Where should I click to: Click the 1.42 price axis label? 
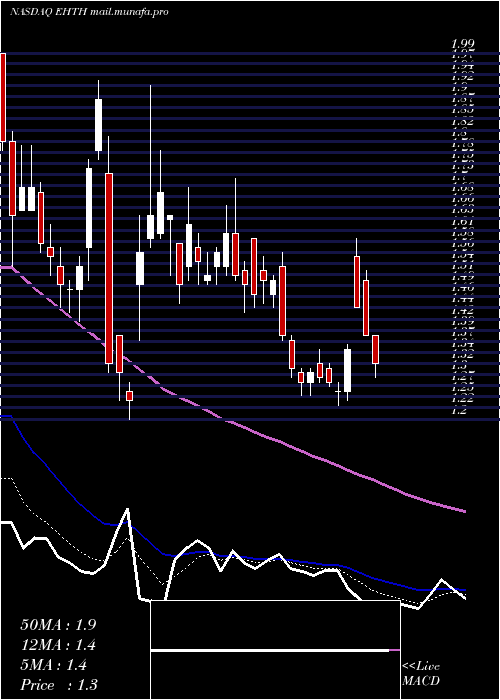click(x=462, y=310)
